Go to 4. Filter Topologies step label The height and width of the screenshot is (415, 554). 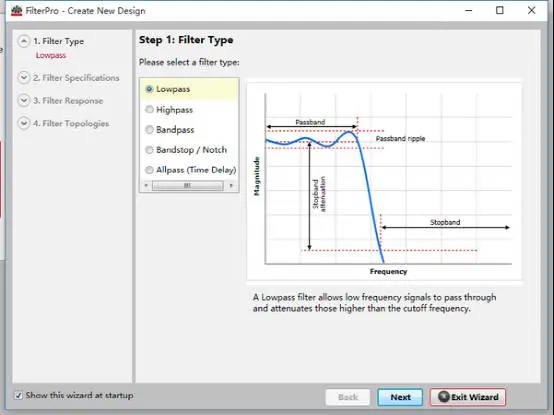[71, 124]
